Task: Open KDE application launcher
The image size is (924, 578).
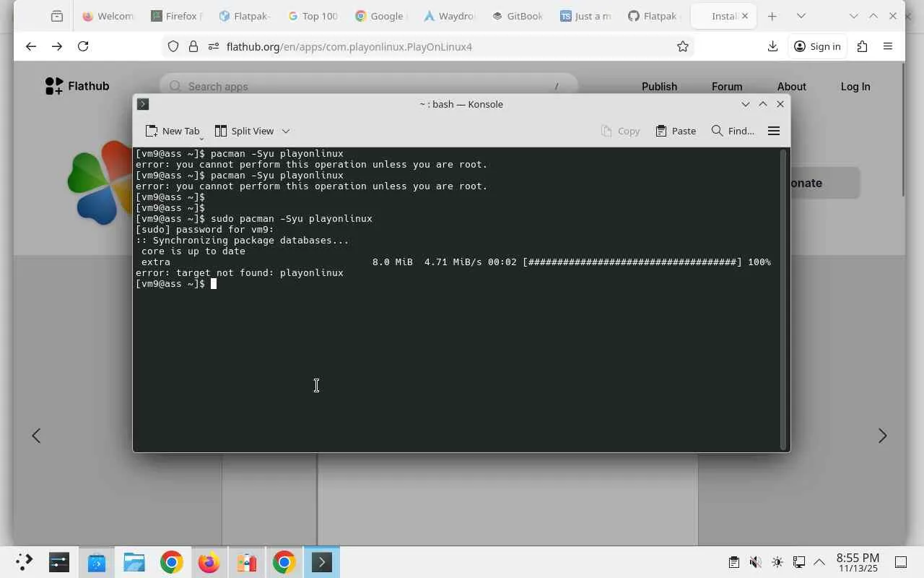Action: [24, 562]
